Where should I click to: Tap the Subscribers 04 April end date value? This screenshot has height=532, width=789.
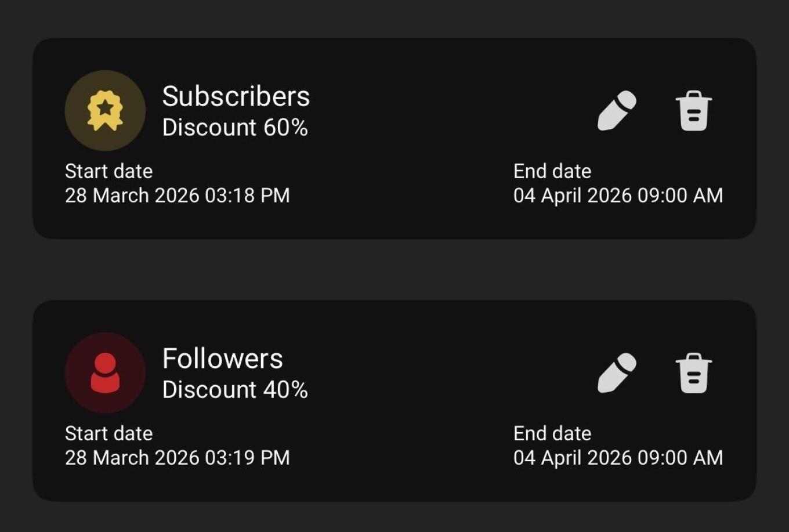[618, 196]
